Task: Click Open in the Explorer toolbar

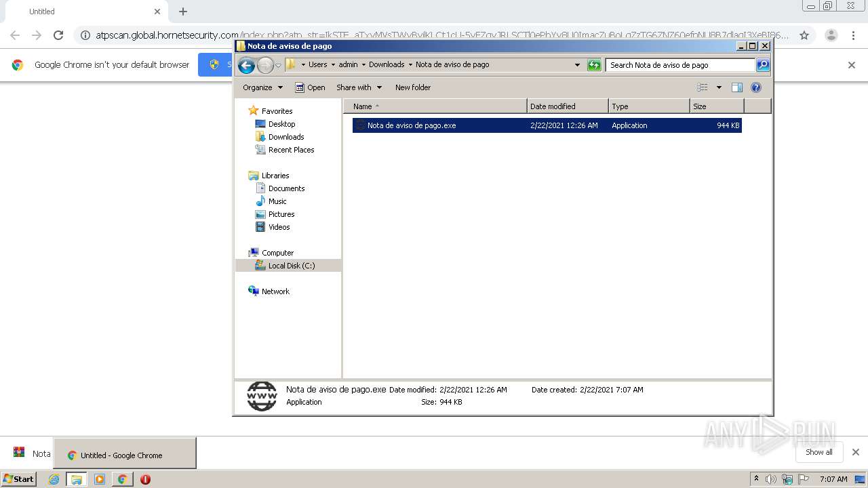Action: coord(311,87)
